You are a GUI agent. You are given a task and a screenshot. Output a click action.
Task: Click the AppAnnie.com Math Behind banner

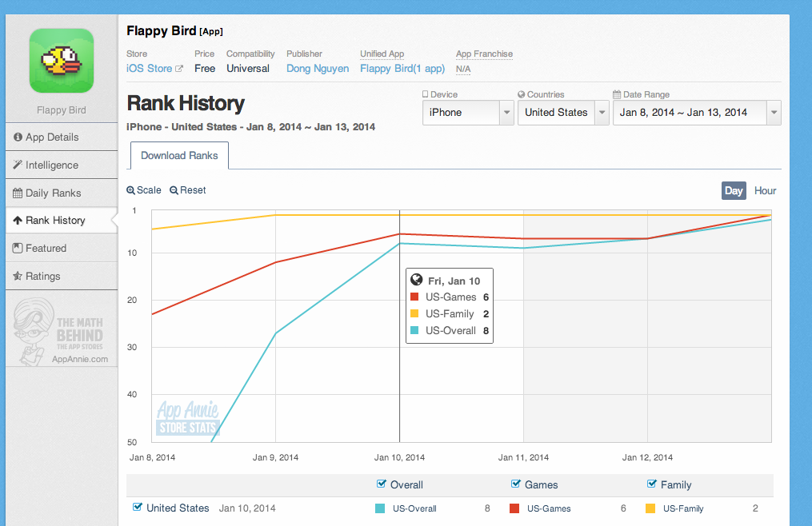pyautogui.click(x=62, y=329)
